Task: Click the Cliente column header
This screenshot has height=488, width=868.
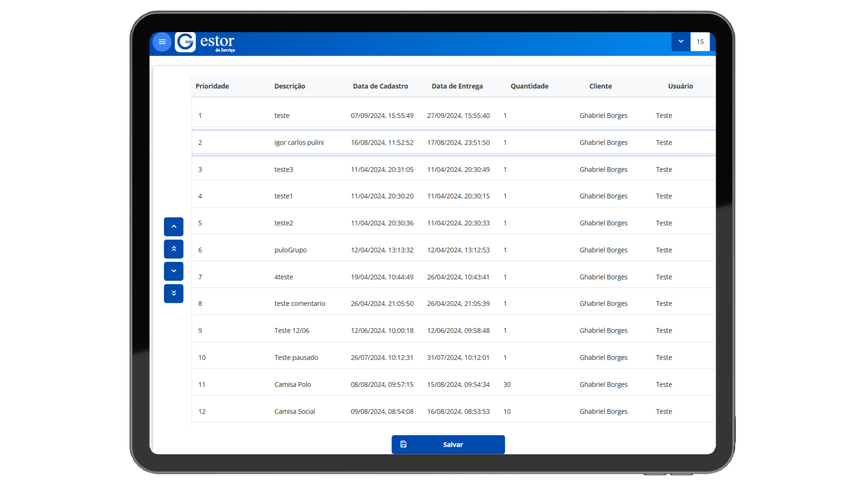Action: (600, 86)
